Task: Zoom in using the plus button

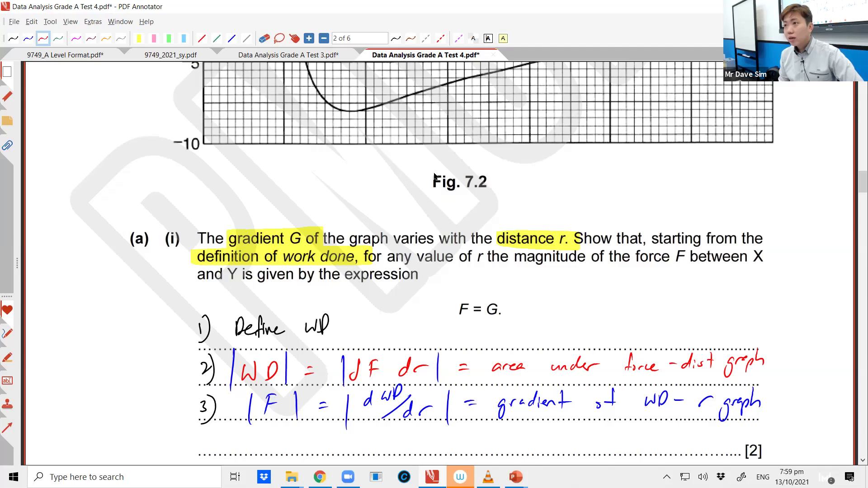Action: (x=309, y=38)
